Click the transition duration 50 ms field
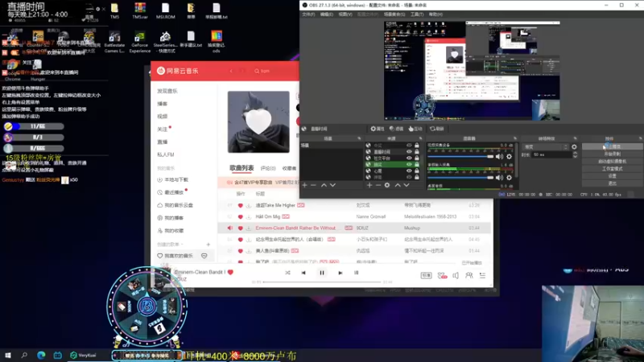This screenshot has width=644, height=362. coord(551,154)
